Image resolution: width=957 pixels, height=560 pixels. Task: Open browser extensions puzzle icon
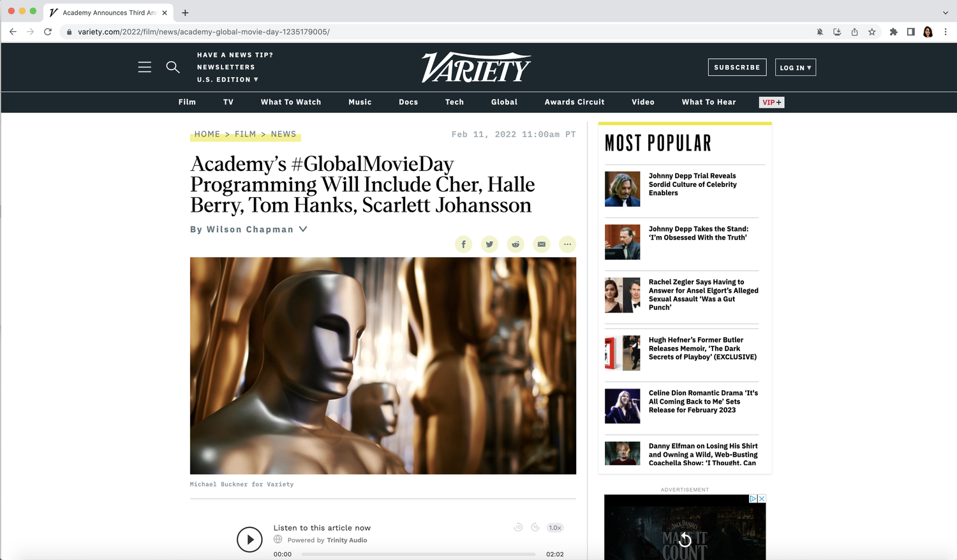(x=894, y=32)
